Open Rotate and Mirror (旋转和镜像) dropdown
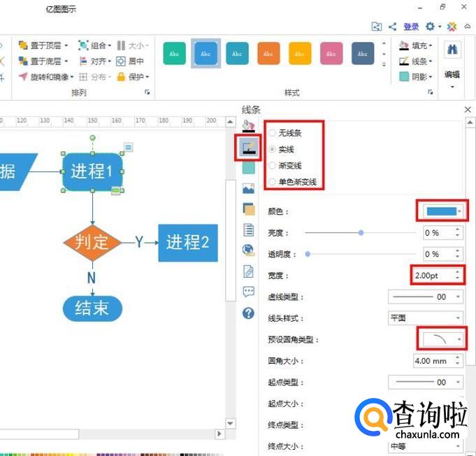Viewport: 476px width, 456px height. tap(46, 77)
